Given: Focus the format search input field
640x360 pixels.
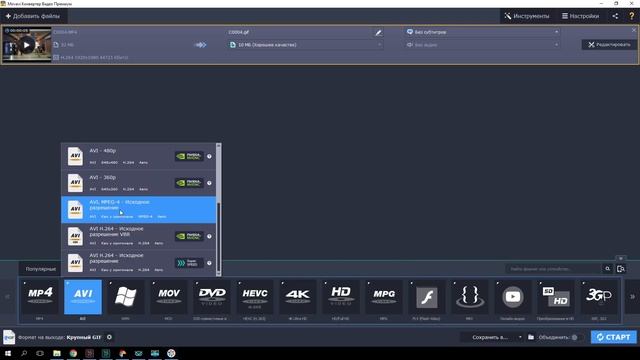Looking at the screenshot, I should 554,269.
